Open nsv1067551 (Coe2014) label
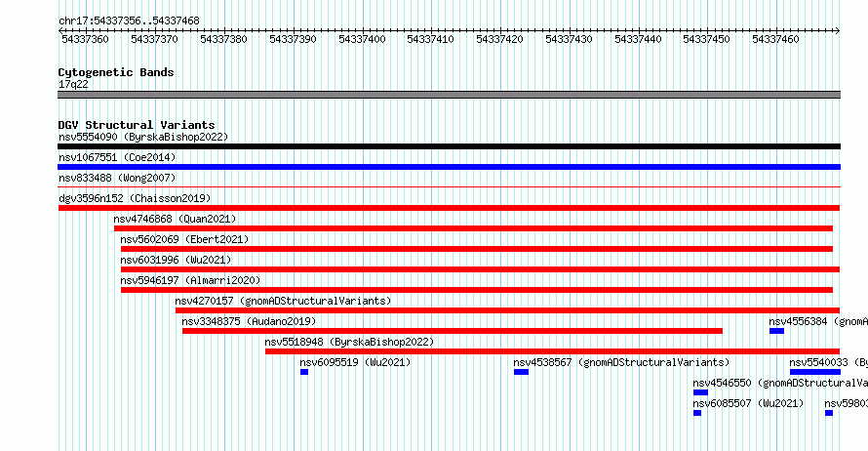 pyautogui.click(x=117, y=157)
